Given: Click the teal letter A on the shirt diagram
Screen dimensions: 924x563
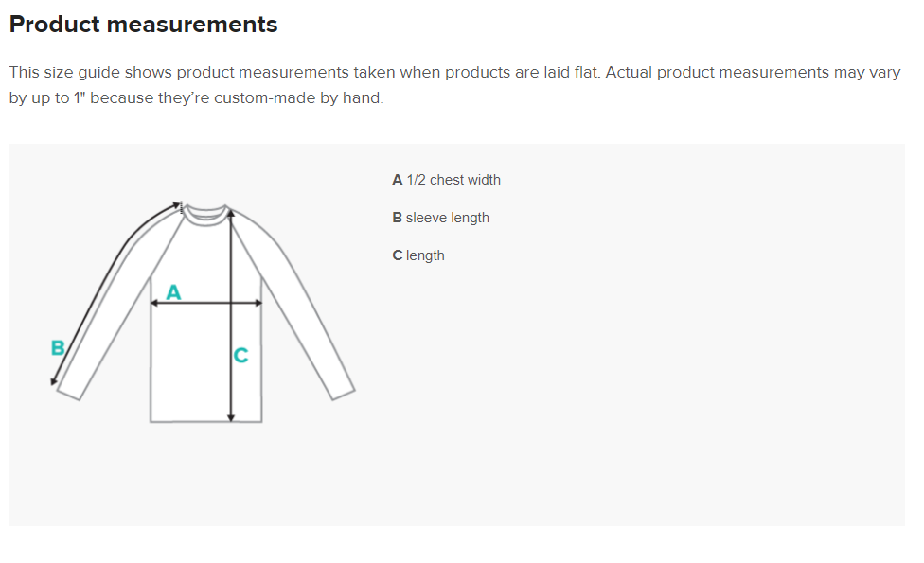Looking at the screenshot, I should (173, 292).
